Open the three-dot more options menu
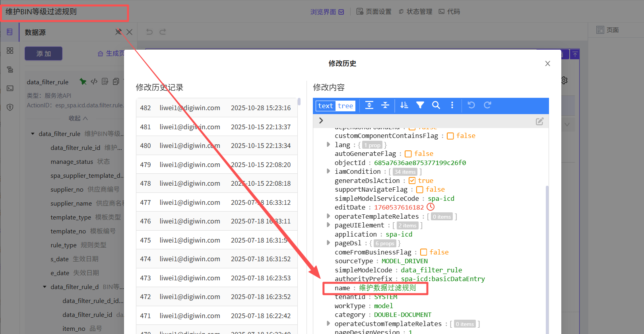This screenshot has width=644, height=334. (452, 105)
